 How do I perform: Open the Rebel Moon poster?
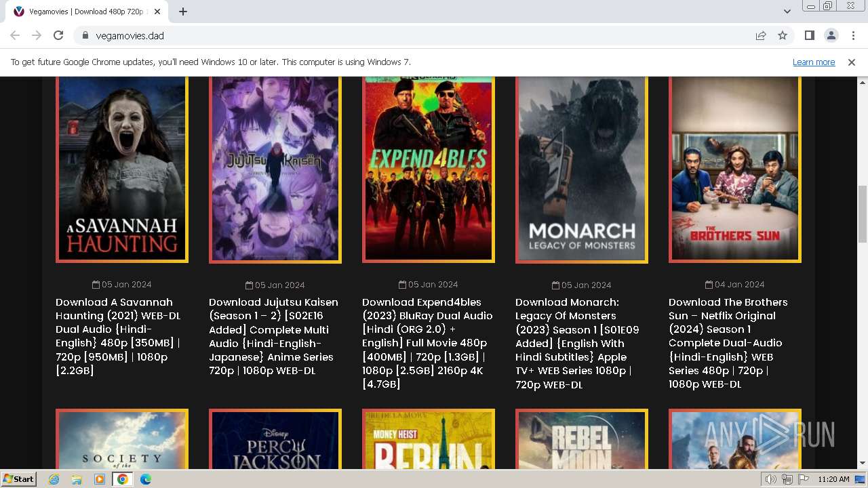582,439
